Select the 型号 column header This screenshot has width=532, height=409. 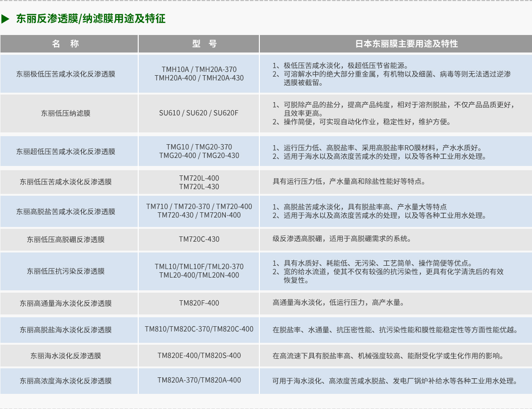tap(199, 44)
